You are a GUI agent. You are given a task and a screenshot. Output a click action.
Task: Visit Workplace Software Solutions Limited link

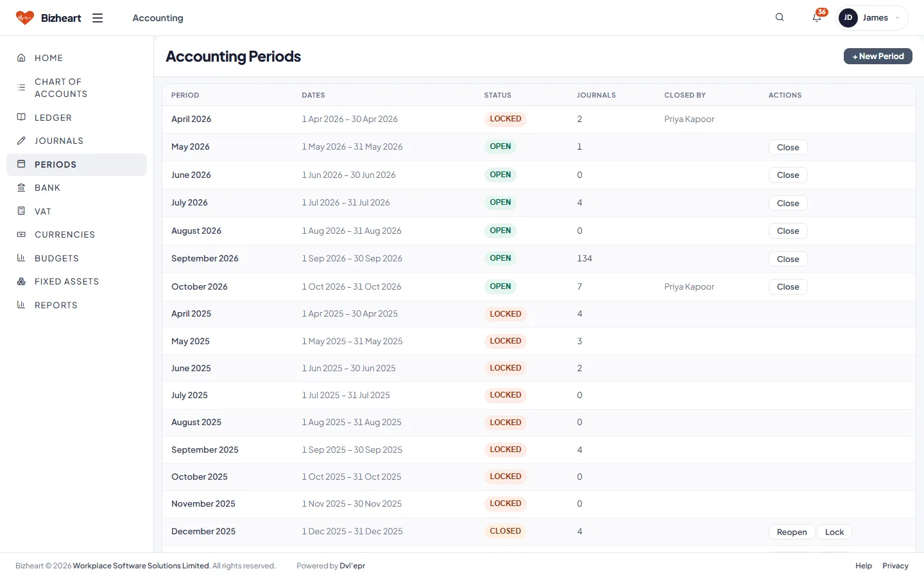point(141,566)
